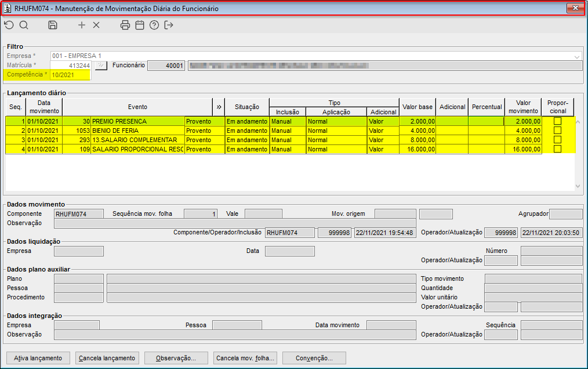The image size is (588, 369).
Task: Click the Valor movimento column header
Action: [x=523, y=107]
